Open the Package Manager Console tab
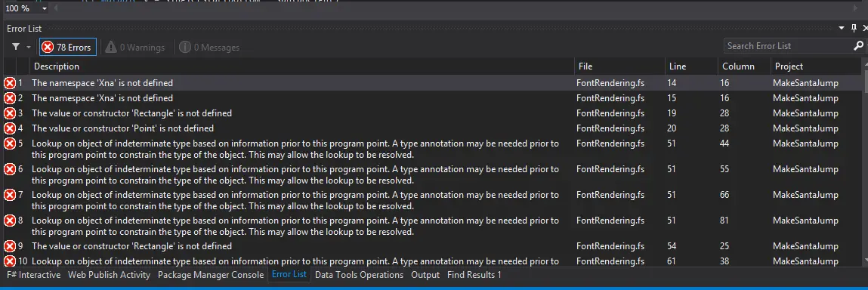Image resolution: width=868 pixels, height=290 pixels. click(211, 274)
